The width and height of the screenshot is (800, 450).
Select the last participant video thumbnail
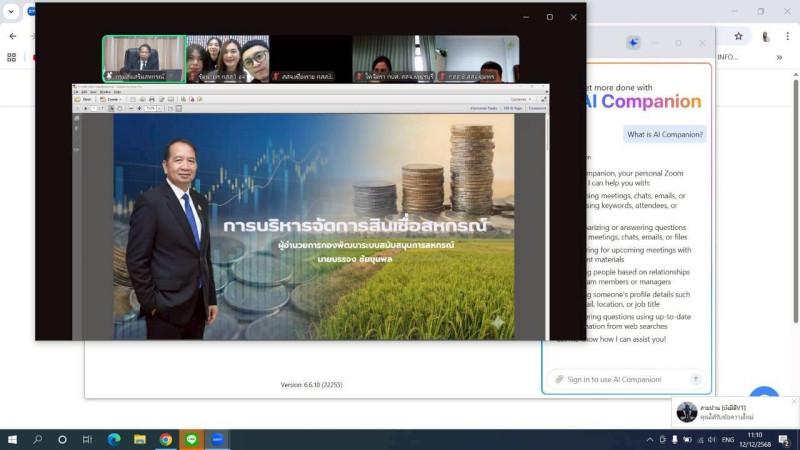[x=476, y=59]
